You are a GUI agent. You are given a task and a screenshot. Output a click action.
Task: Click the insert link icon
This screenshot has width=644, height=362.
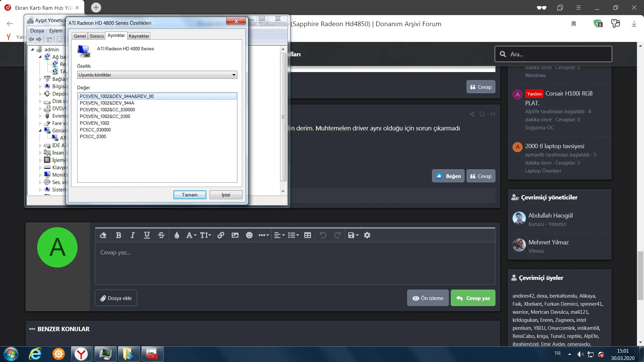click(221, 235)
